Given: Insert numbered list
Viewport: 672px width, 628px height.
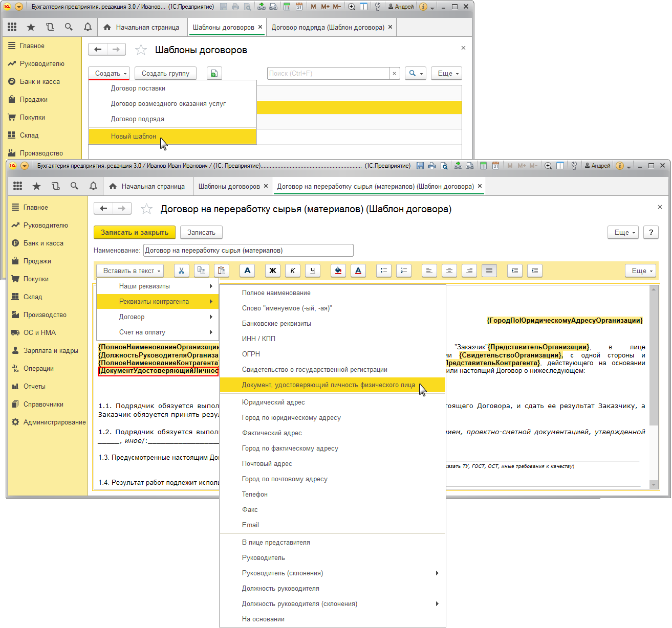Looking at the screenshot, I should [x=404, y=271].
